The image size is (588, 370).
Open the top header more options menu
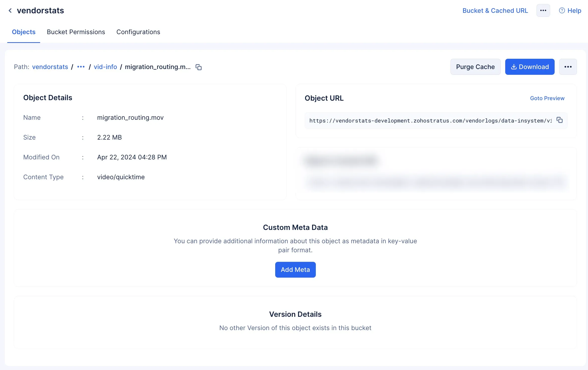click(543, 11)
